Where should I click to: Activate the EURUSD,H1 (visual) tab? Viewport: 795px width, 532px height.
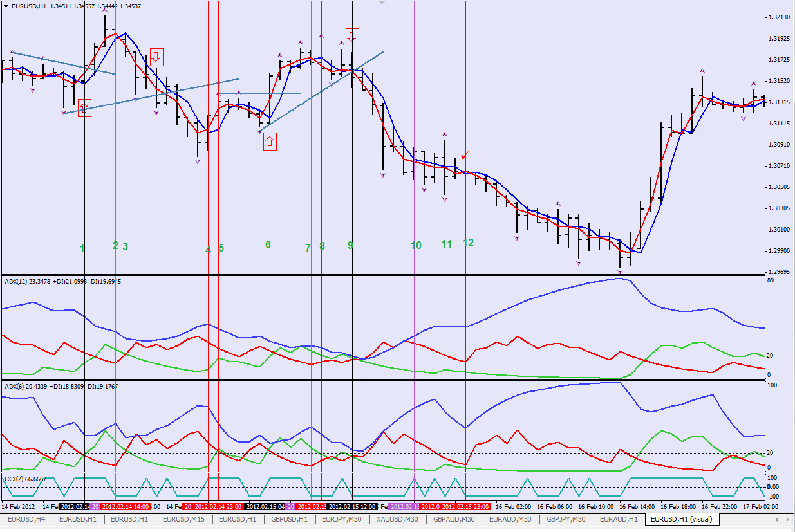click(x=682, y=519)
